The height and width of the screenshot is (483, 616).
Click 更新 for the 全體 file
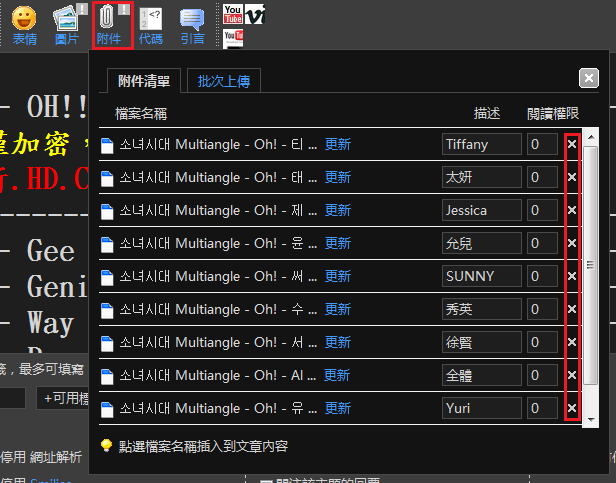(337, 375)
